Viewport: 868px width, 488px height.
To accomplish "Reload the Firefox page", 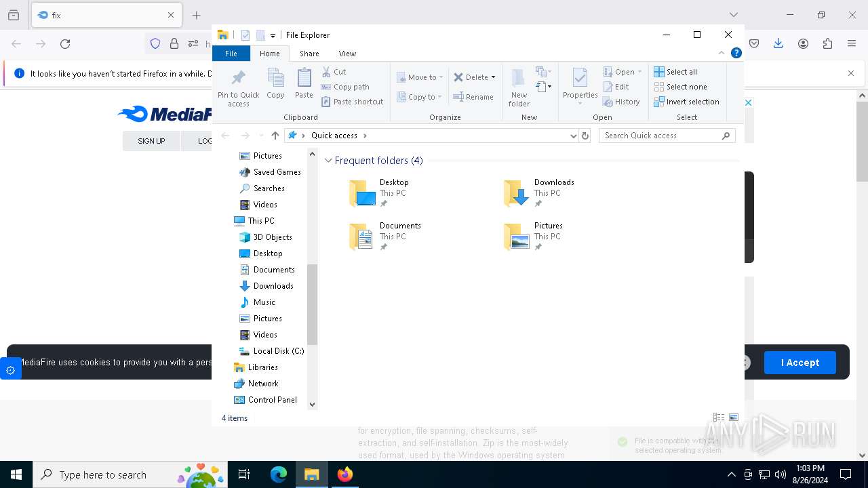I will point(65,43).
